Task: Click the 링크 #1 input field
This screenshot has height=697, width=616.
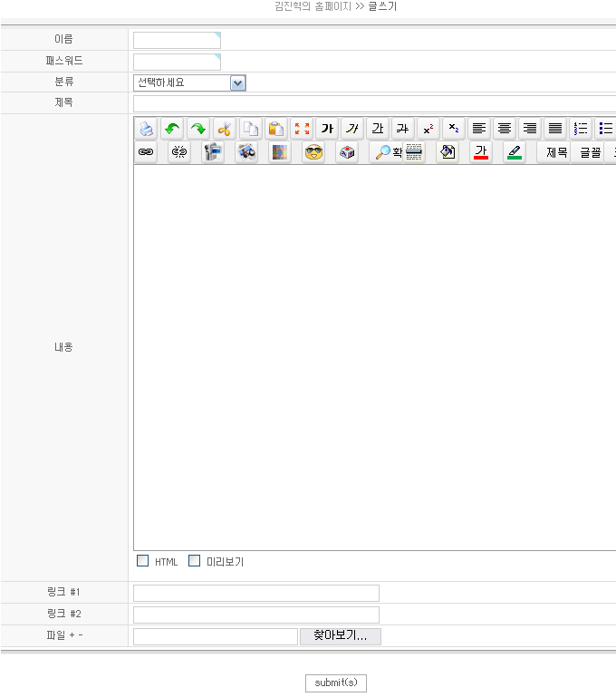Action: pyautogui.click(x=256, y=593)
